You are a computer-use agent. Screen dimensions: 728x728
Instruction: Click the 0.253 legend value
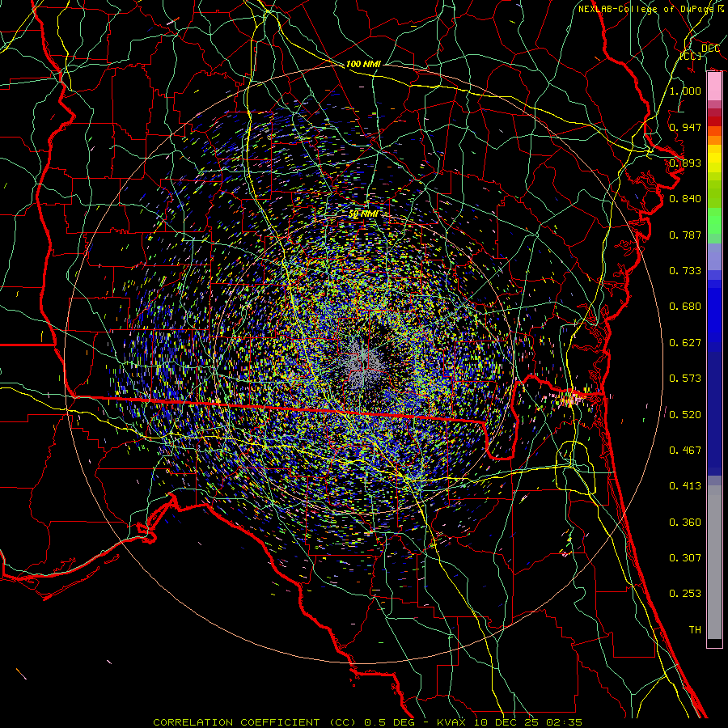pos(685,594)
